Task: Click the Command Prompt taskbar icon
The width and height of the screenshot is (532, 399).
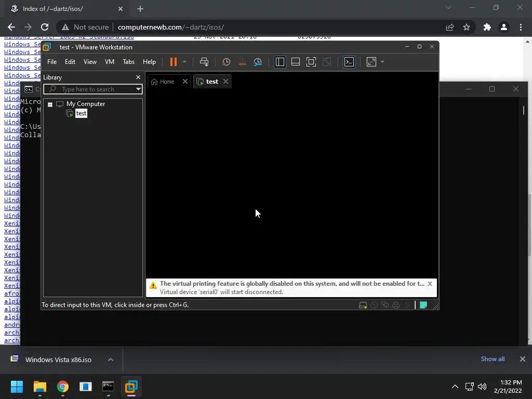Action: (108, 387)
